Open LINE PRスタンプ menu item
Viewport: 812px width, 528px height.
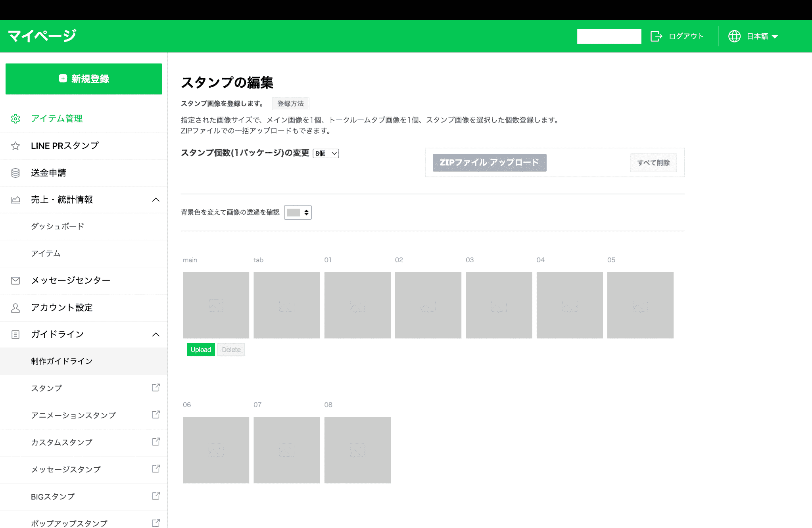84,146
